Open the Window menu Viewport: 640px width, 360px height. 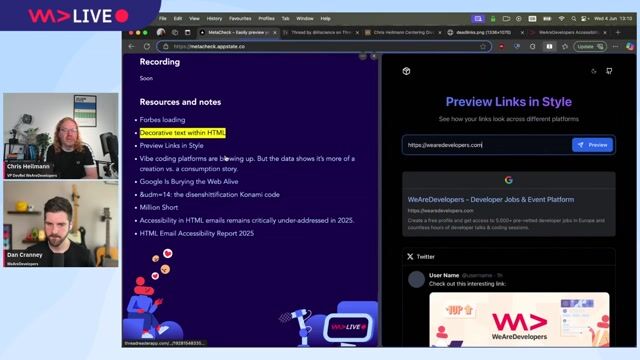coord(305,19)
